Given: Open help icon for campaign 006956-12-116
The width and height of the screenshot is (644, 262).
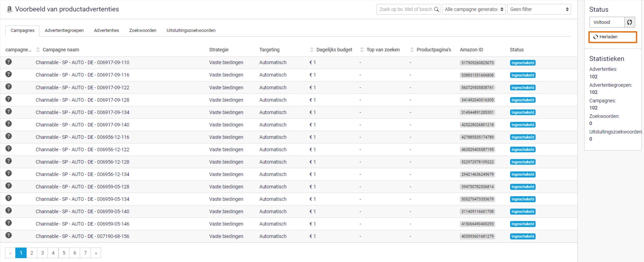Looking at the screenshot, I should (x=9, y=136).
